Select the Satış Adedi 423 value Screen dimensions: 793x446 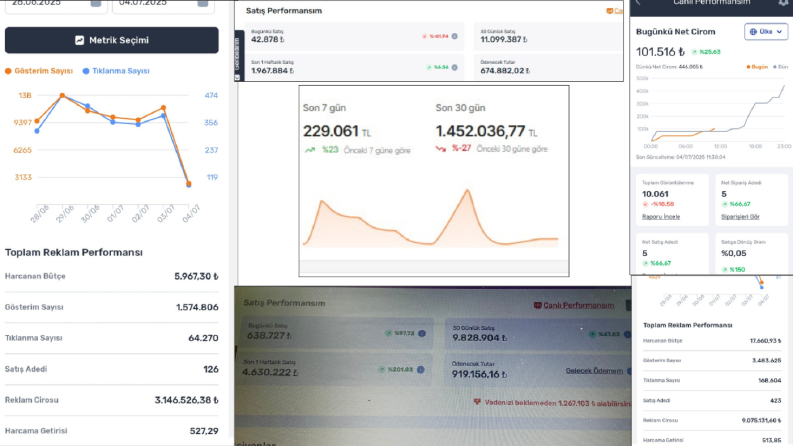point(775,400)
